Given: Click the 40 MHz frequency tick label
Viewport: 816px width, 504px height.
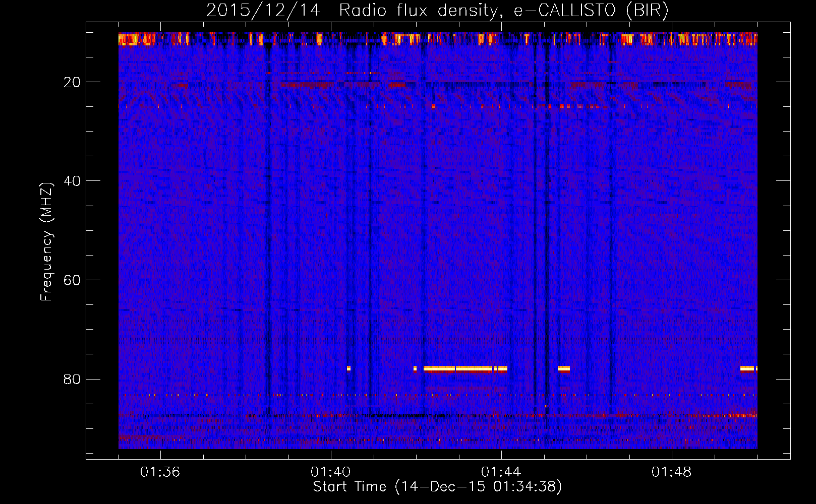Looking at the screenshot, I should (72, 181).
